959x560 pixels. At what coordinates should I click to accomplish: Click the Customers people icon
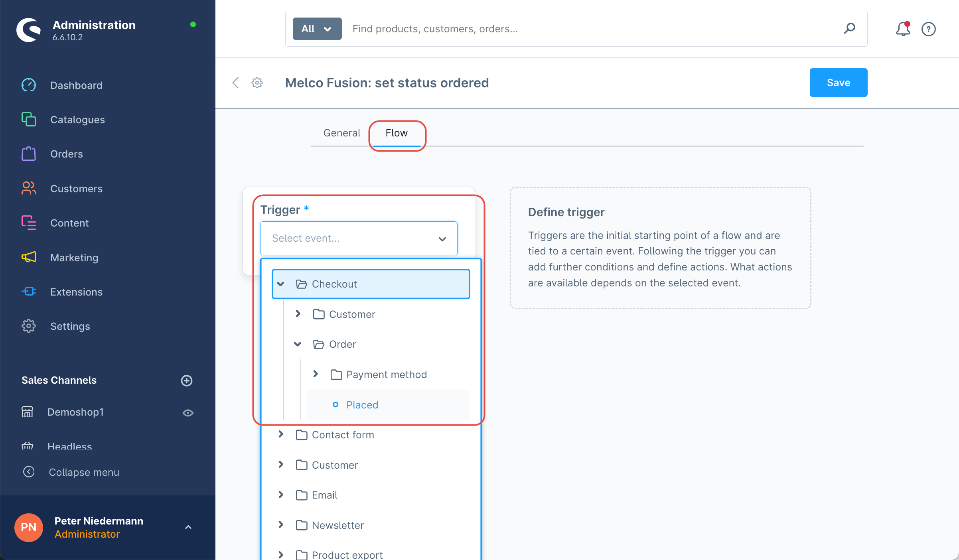pos(29,188)
